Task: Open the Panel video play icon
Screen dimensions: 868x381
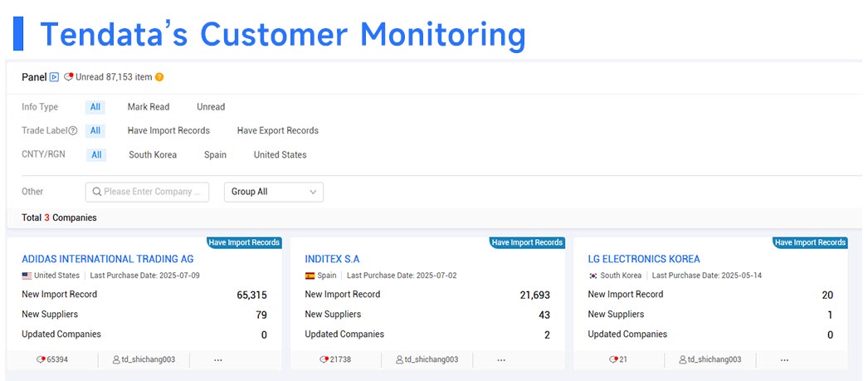Action: (54, 77)
